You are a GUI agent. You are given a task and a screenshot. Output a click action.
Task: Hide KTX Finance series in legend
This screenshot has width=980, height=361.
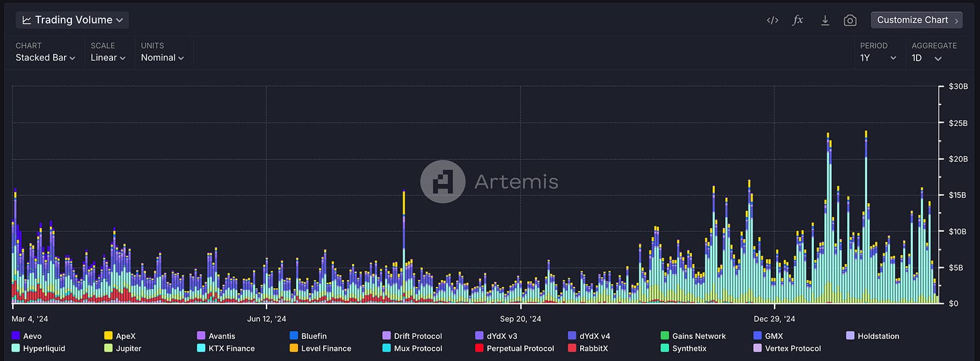pos(225,349)
